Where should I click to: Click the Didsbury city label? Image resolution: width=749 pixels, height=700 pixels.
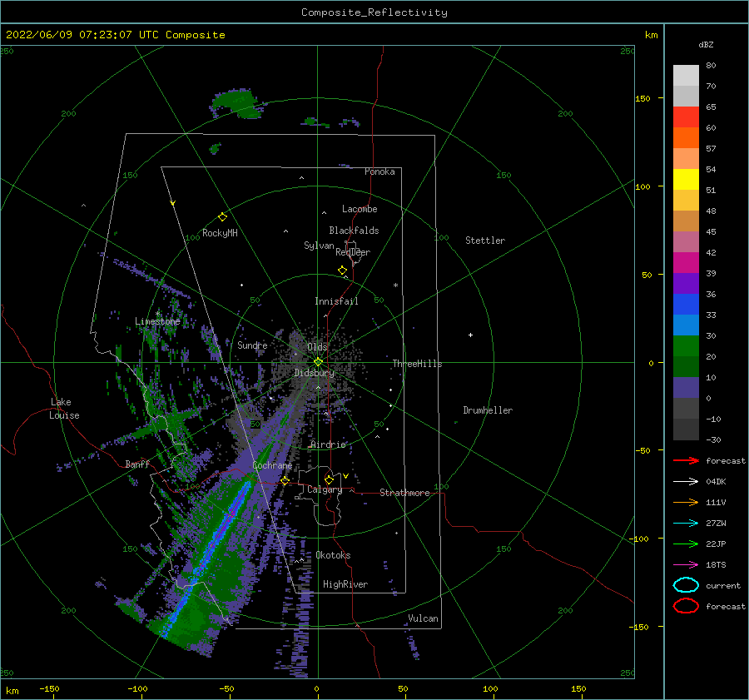(315, 373)
